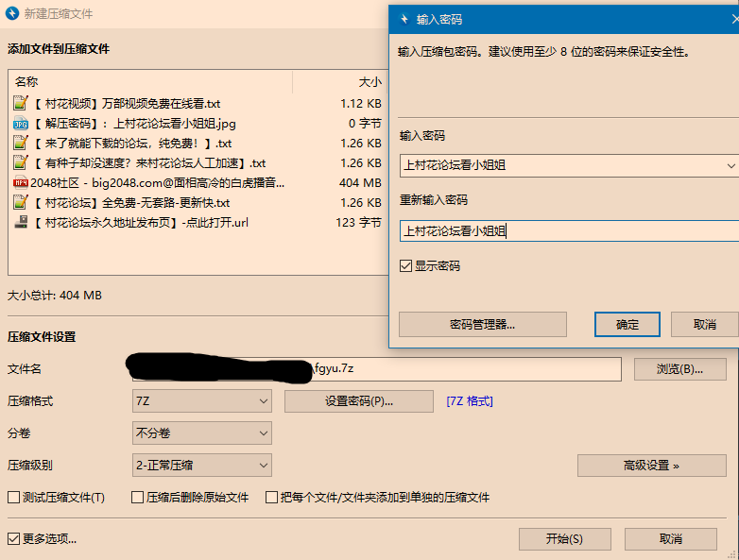
Task: Click the Bandizip icon in the Enter Password dialog title
Action: (404, 19)
